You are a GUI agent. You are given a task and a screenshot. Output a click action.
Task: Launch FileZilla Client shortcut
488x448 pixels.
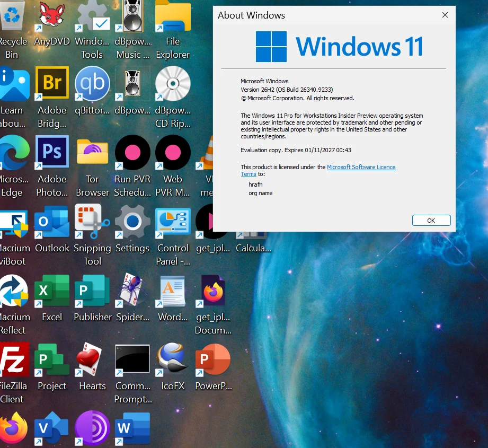coord(14,359)
